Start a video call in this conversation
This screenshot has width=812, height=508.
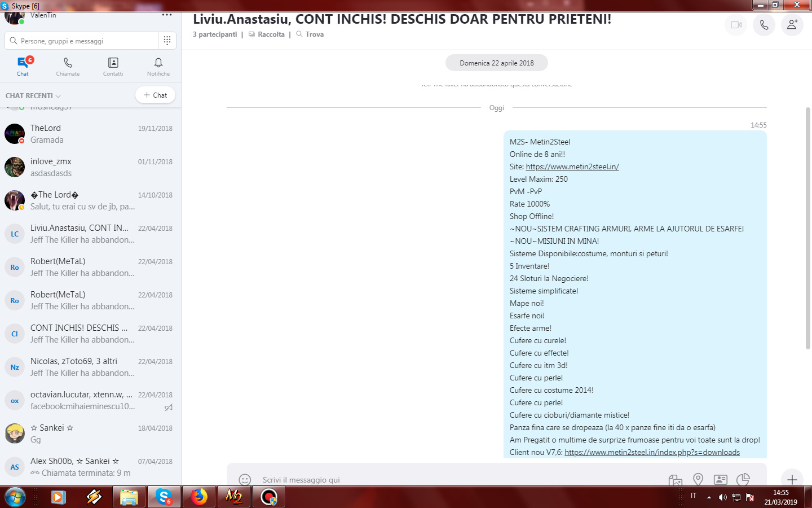(x=736, y=25)
